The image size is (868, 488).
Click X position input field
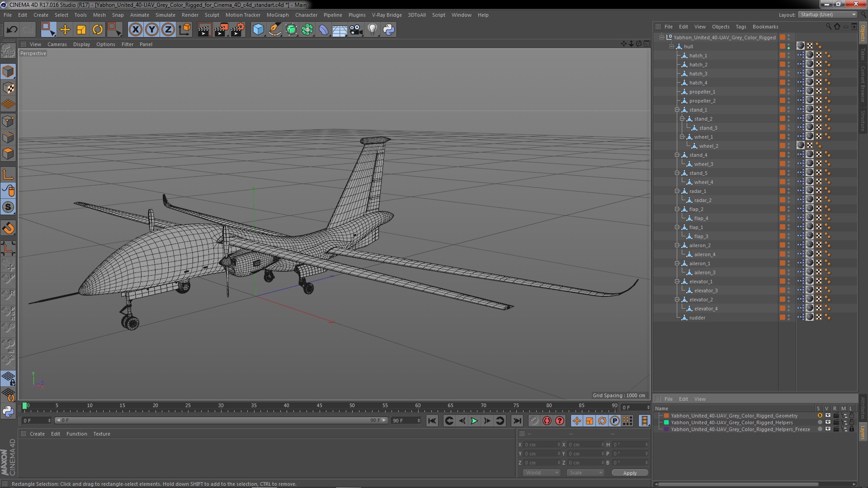pos(542,445)
